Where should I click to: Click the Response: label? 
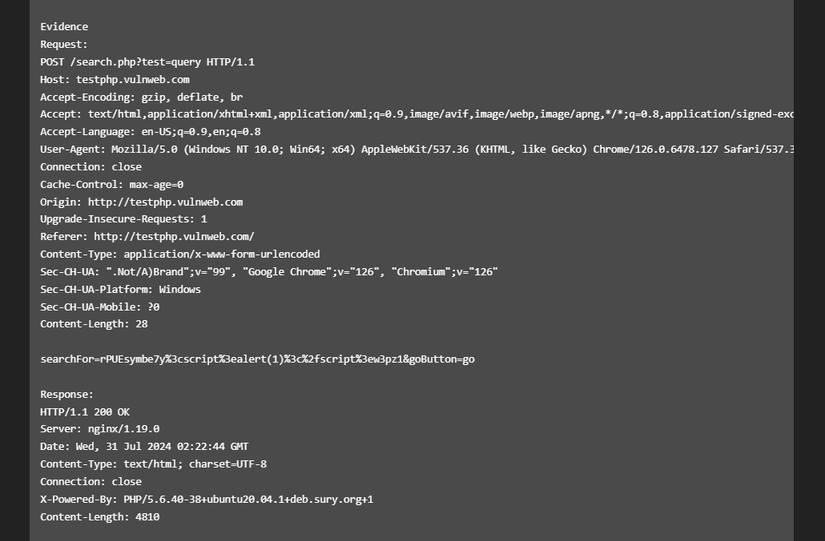click(x=67, y=394)
